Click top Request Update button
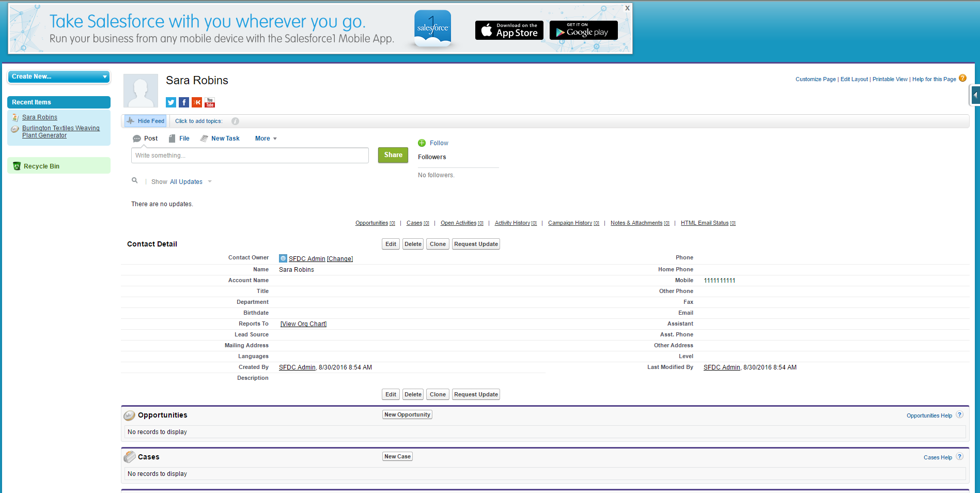 476,244
